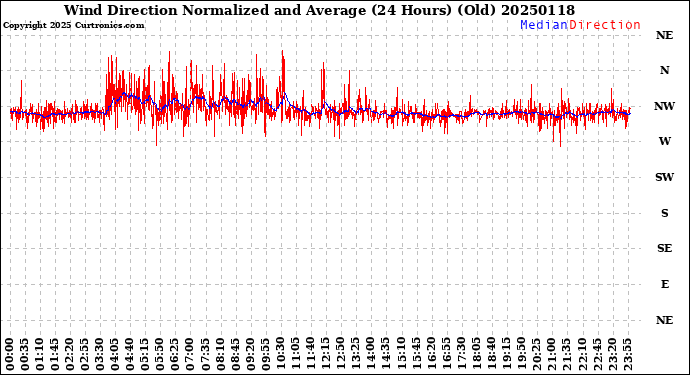This screenshot has height=375, width=690.
Task: Click the 12:50 time label
Action: [341, 354]
